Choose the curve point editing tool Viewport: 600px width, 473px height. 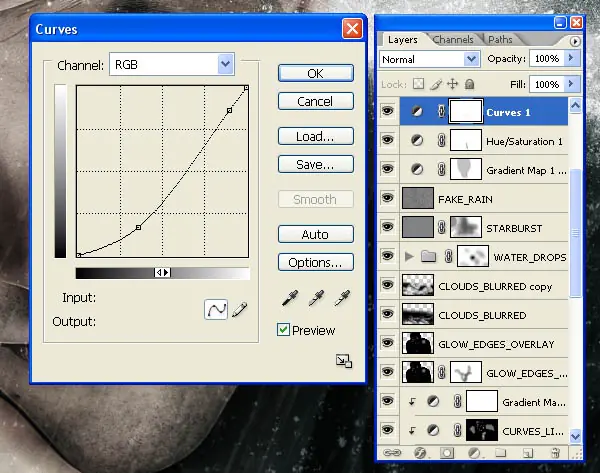pyautogui.click(x=216, y=309)
